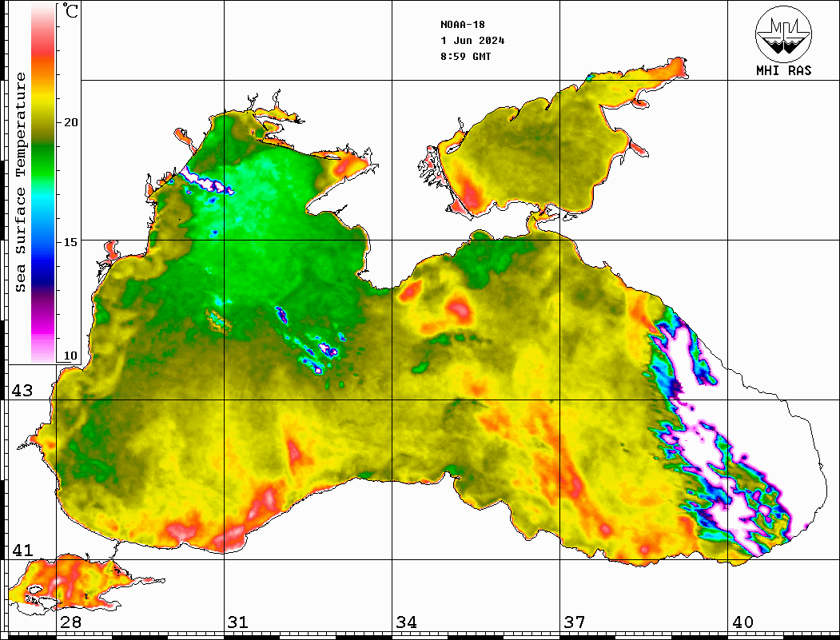This screenshot has width=840, height=640.
Task: Click longitude label '37'
Action: click(x=575, y=622)
